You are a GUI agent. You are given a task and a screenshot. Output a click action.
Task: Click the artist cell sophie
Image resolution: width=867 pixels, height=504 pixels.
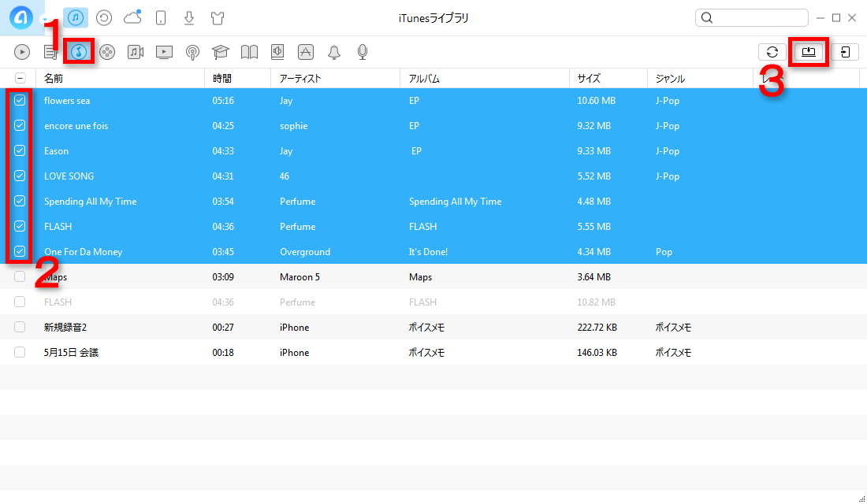294,126
